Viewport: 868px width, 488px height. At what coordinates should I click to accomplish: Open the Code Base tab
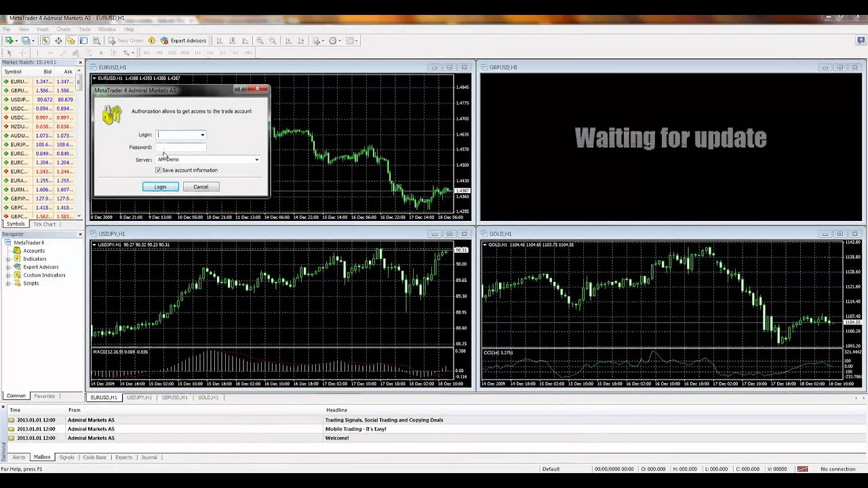point(95,457)
